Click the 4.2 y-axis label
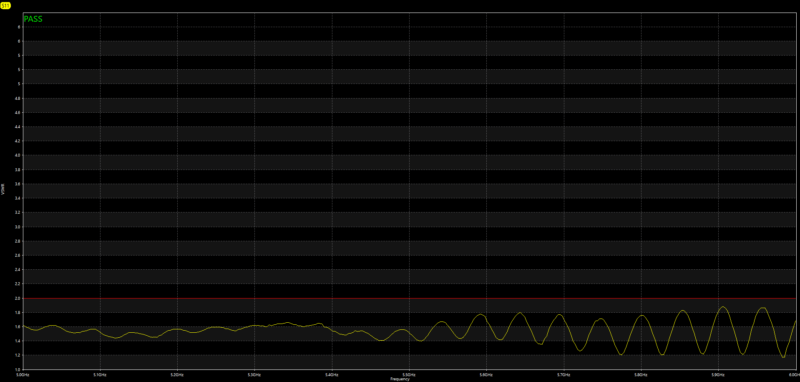Screen dimensions: 800x382 tap(18, 141)
